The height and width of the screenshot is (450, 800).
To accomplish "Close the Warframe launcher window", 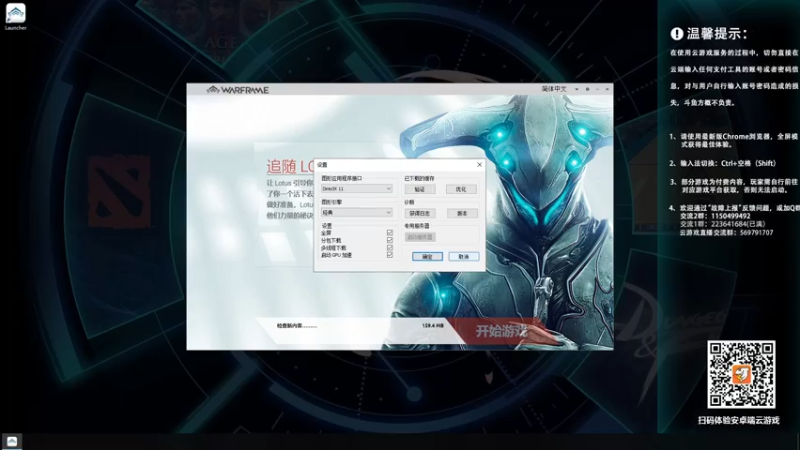I will (607, 89).
